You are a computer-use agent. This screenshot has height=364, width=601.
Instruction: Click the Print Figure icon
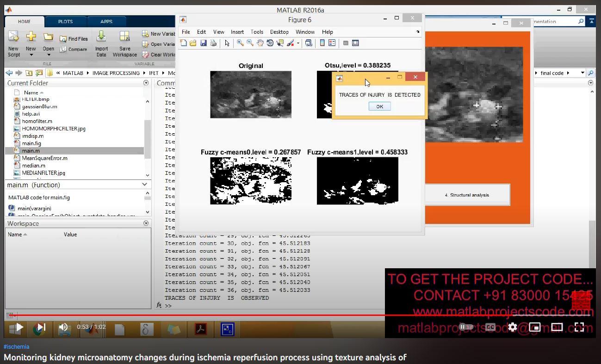coord(213,43)
